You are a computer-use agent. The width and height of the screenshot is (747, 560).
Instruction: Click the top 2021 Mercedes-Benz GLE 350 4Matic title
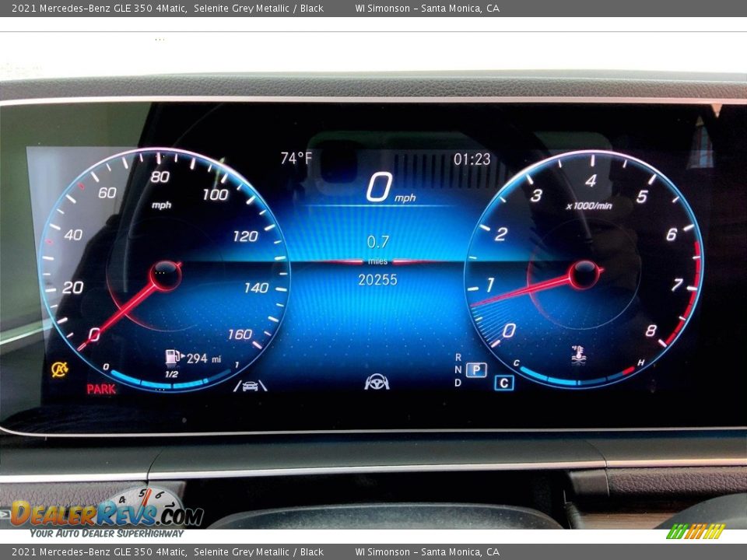pos(99,8)
